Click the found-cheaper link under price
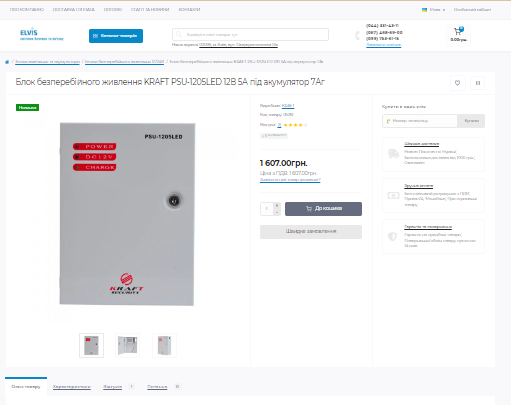 tap(290, 180)
